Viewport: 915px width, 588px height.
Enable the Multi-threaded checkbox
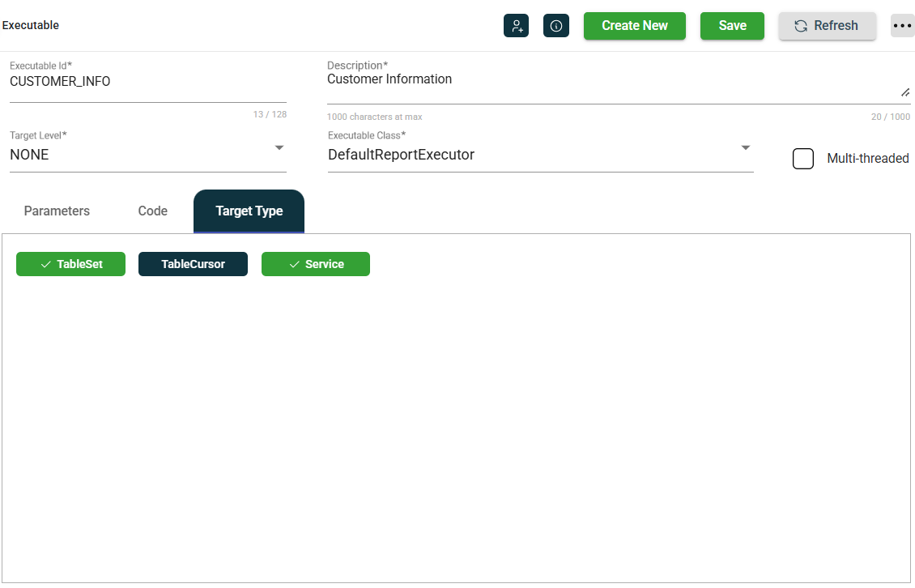tap(803, 159)
